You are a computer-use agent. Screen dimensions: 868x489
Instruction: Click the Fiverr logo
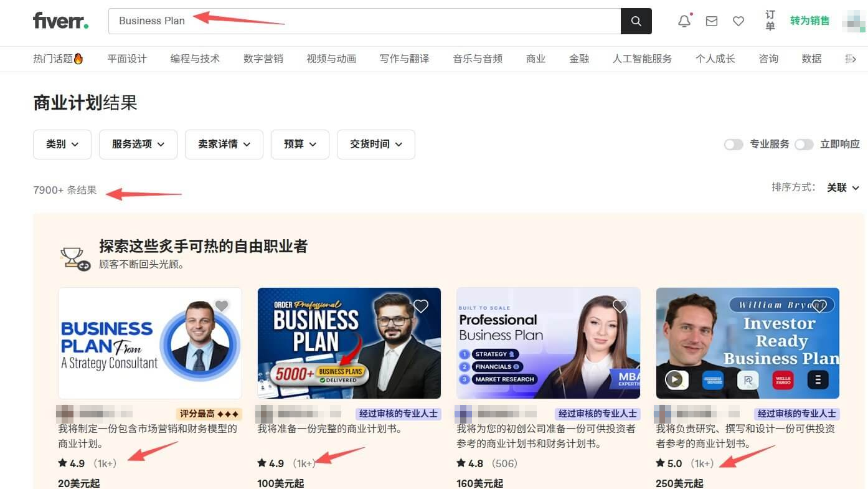[60, 21]
